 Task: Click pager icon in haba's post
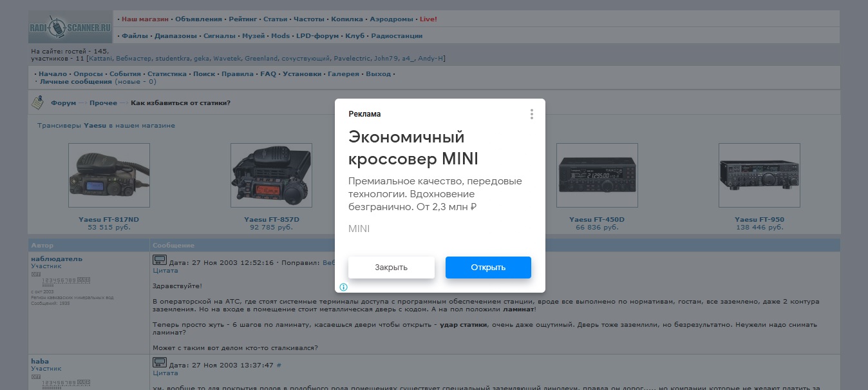tap(159, 363)
